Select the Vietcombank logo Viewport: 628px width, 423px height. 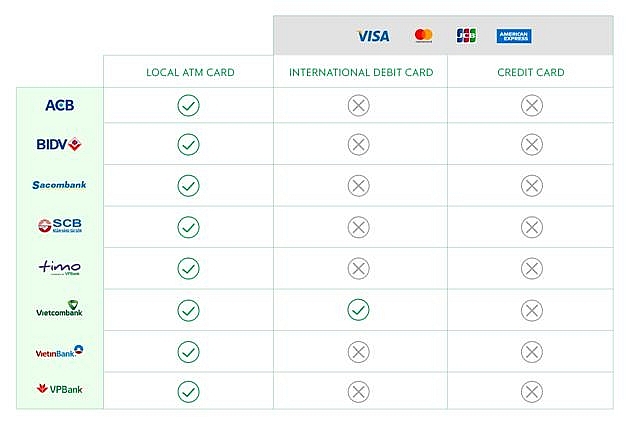point(59,310)
